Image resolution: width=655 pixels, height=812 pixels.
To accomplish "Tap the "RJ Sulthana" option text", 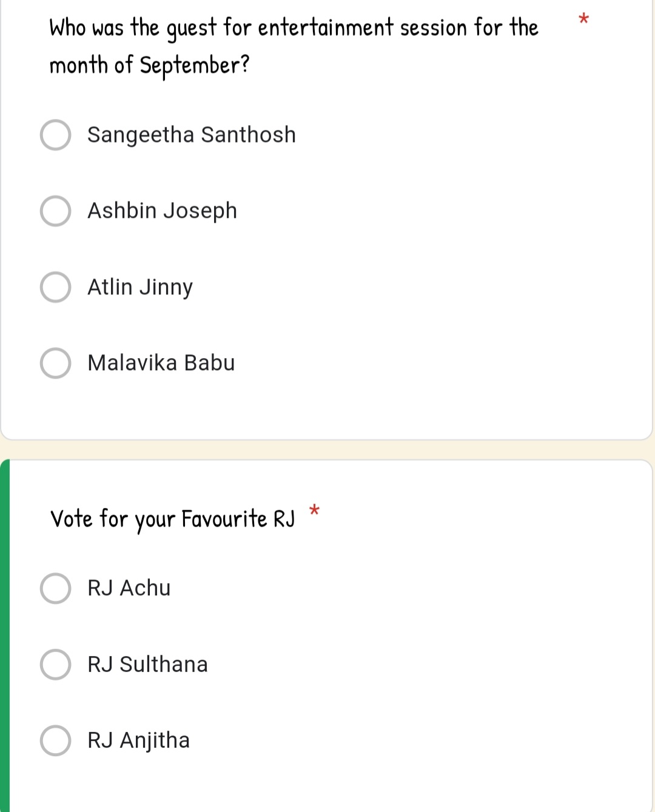I will pos(147,665).
